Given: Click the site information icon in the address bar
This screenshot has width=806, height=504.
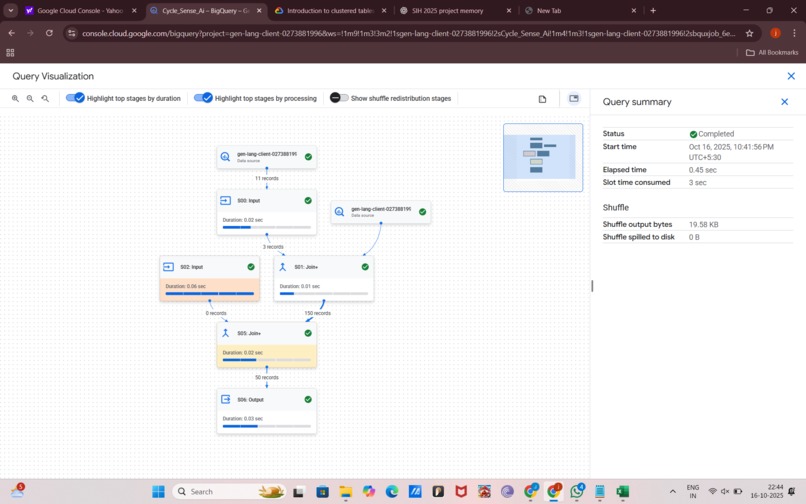Looking at the screenshot, I should [71, 33].
